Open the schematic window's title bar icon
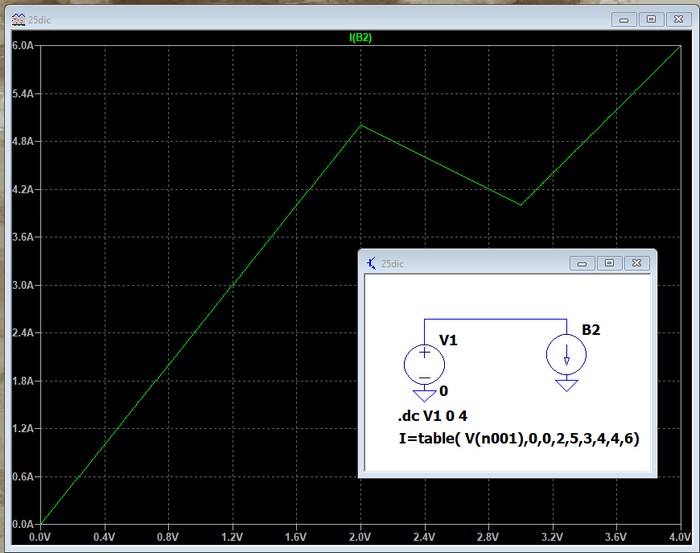This screenshot has width=700, height=553. point(373,263)
